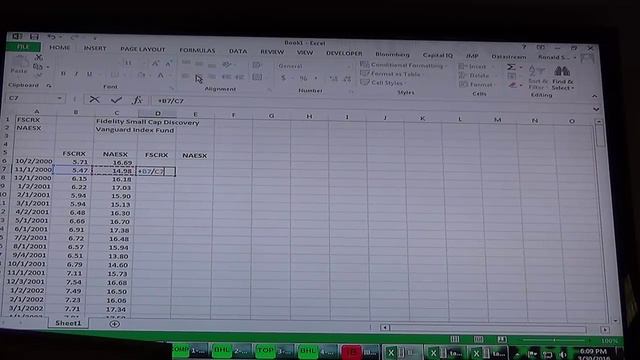
Task: Click the Orientation text-angle icon
Action: pyautogui.click(x=227, y=64)
